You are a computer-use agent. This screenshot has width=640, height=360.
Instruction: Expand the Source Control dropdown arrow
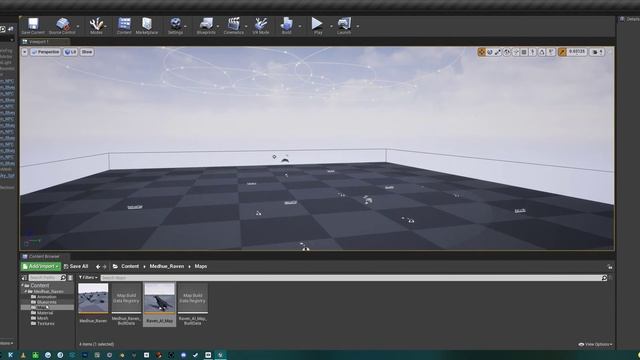pyautogui.click(x=78, y=27)
